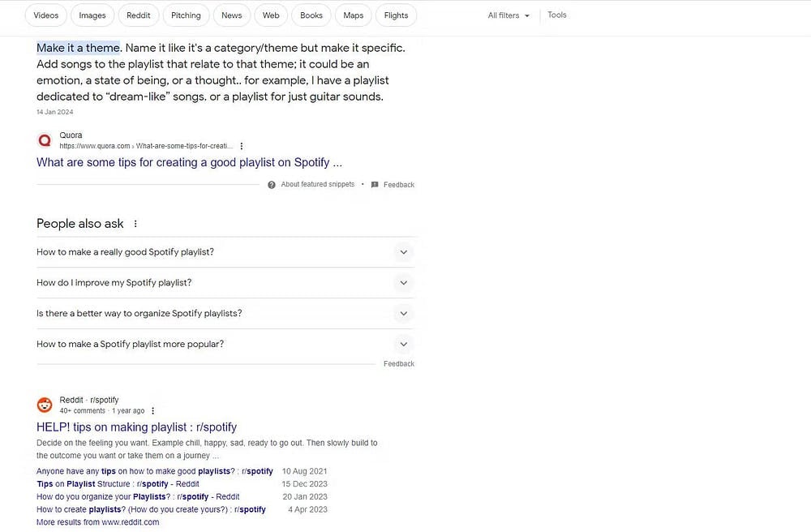This screenshot has width=811, height=532.
Task: Switch to Maps search tab
Action: pyautogui.click(x=354, y=15)
